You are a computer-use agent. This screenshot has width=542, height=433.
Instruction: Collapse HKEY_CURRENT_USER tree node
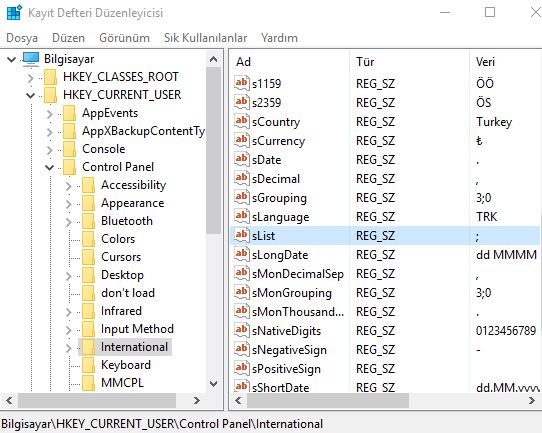(x=30, y=95)
